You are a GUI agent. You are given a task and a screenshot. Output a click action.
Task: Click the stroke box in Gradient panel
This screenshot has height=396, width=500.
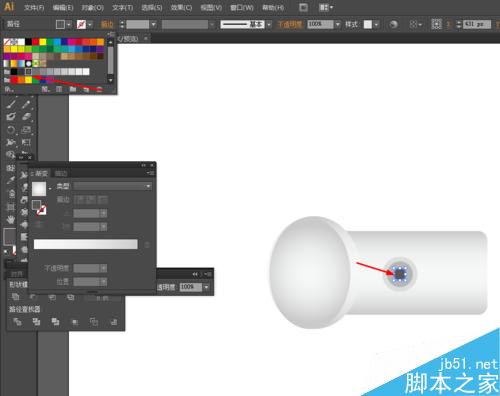[42, 210]
